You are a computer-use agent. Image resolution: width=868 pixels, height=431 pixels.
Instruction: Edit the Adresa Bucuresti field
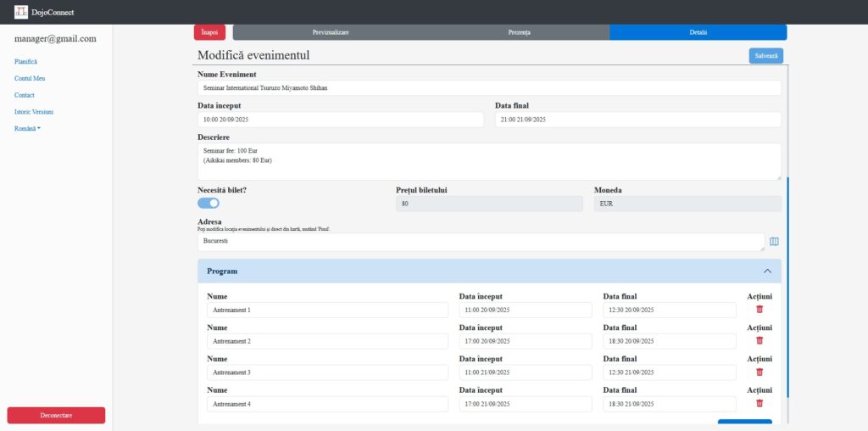click(481, 242)
